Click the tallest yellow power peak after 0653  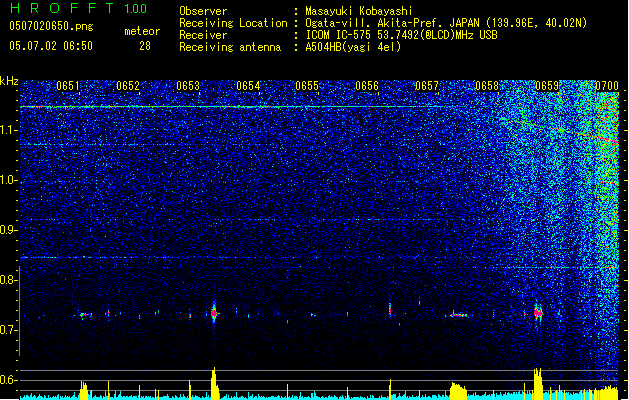click(215, 383)
